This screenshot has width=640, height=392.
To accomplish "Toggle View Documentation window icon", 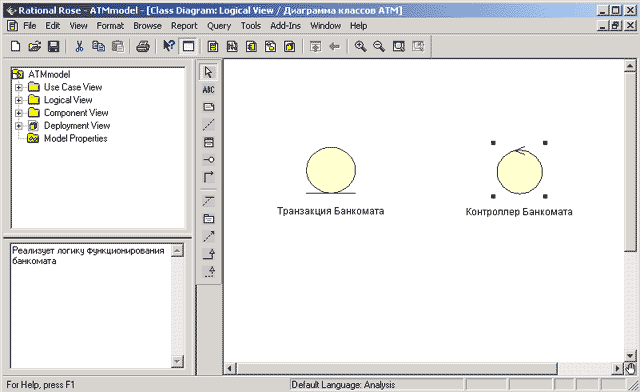I will (x=188, y=46).
